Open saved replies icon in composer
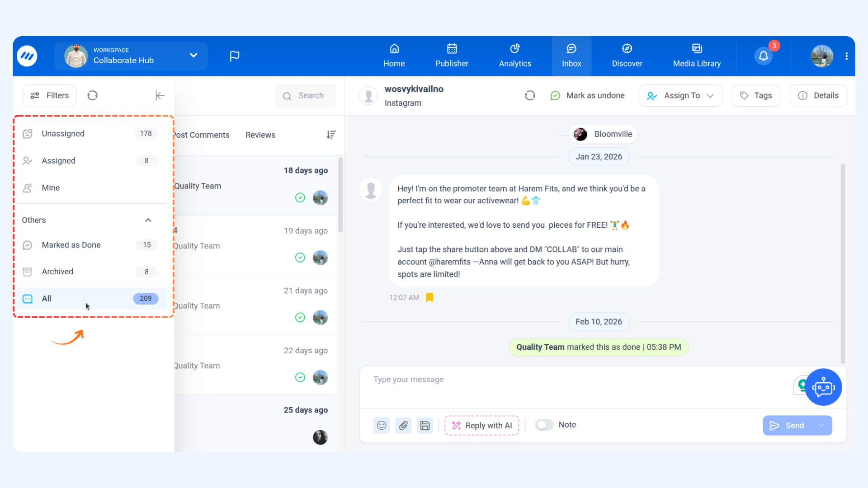This screenshot has height=488, width=868. tap(425, 425)
